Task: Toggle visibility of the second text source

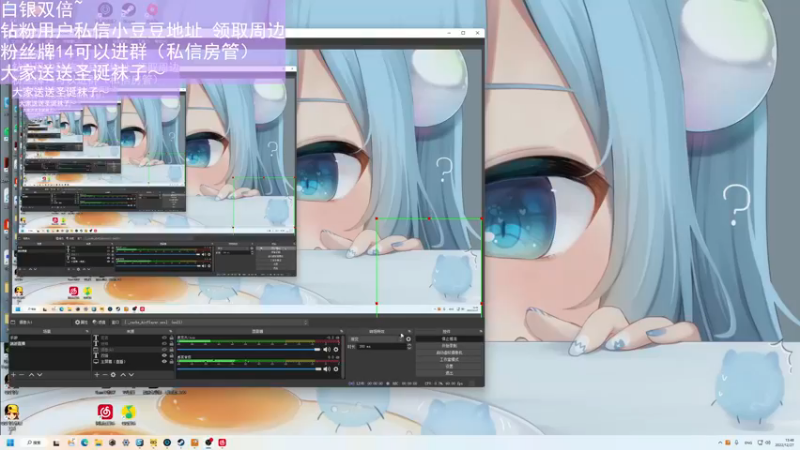Action: [164, 344]
